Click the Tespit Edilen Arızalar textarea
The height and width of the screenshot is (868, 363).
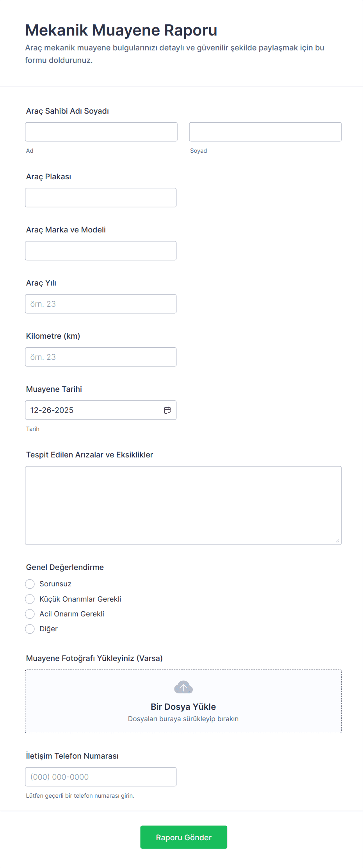(183, 505)
